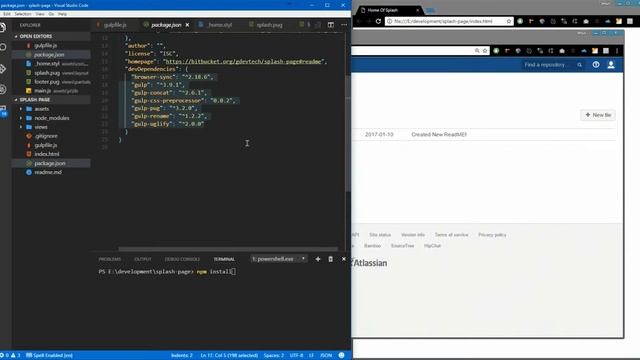This screenshot has height=360, width=640.
Task: Click the bookmark star in Bitbucket window address bar
Action: pyautogui.click(x=485, y=51)
